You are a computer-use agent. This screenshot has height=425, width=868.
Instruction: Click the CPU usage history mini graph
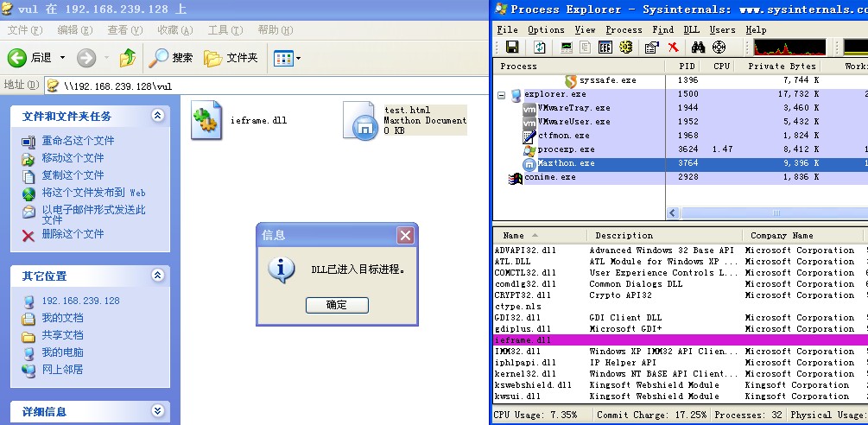tap(789, 47)
